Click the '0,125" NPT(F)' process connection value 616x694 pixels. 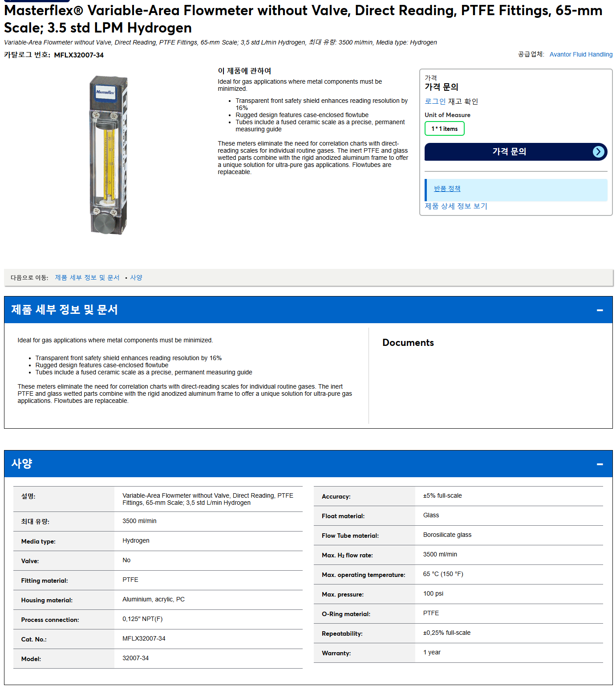(142, 619)
